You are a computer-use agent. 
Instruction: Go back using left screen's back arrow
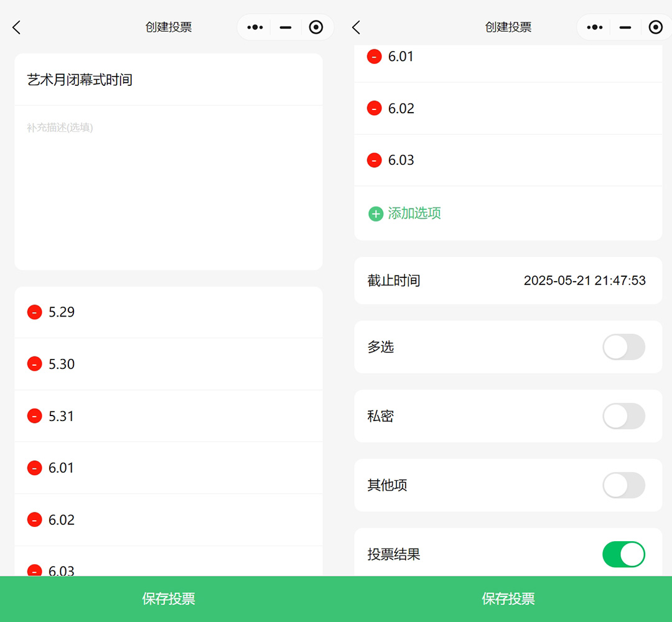pyautogui.click(x=17, y=27)
